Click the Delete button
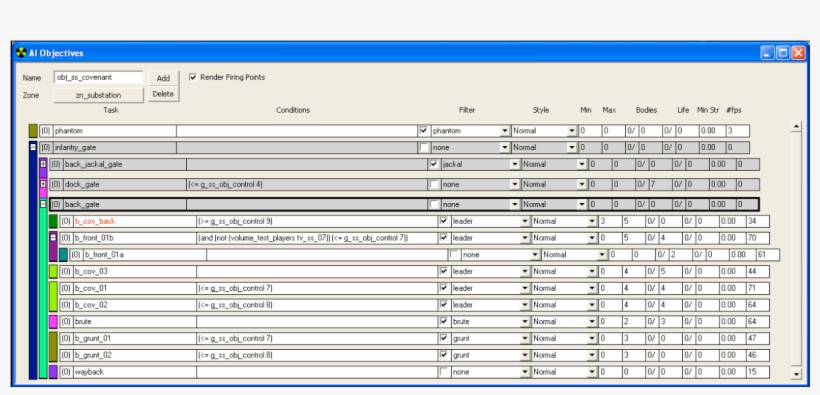820x395 pixels. tap(163, 94)
